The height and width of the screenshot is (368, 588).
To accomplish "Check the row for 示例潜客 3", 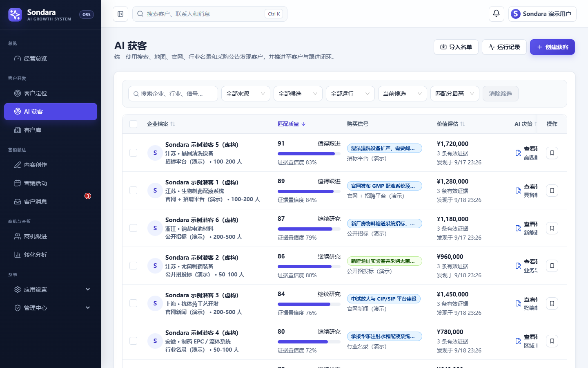I will (134, 303).
